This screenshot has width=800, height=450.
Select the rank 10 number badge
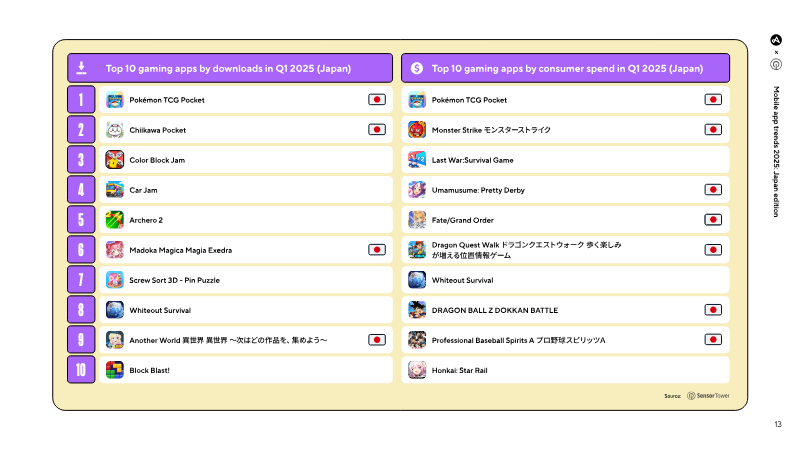point(82,370)
